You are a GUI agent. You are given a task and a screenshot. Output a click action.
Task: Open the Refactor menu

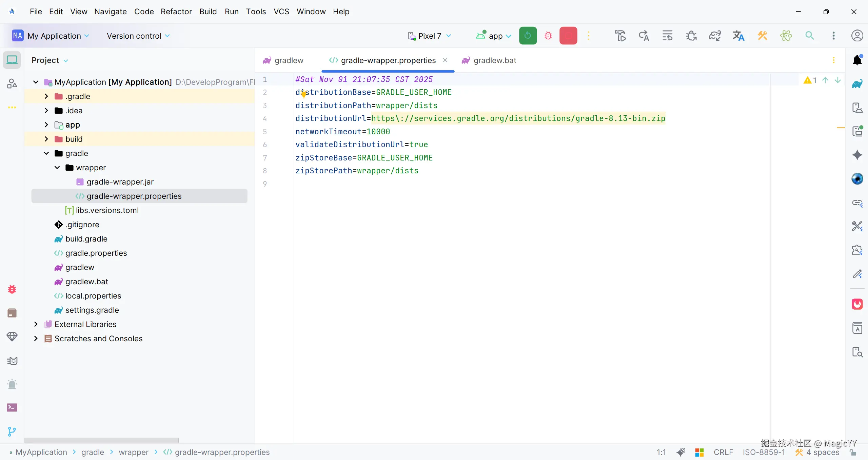tap(176, 12)
